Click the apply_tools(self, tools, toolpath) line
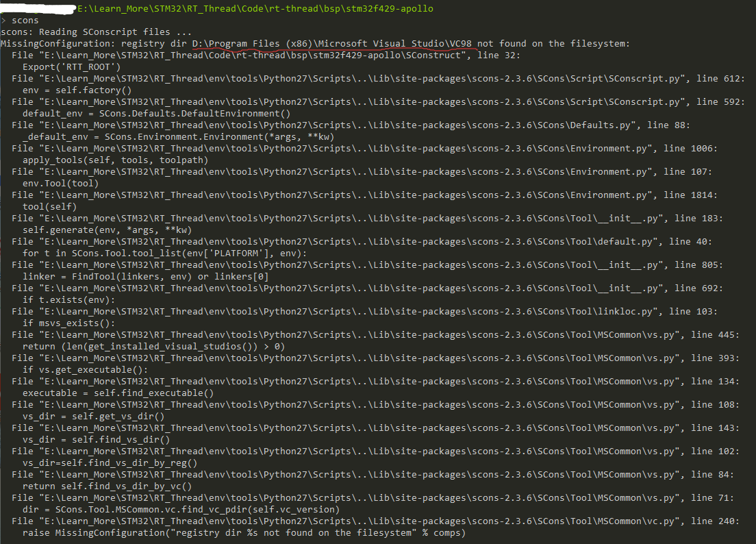Image resolution: width=756 pixels, height=544 pixels. point(114,160)
